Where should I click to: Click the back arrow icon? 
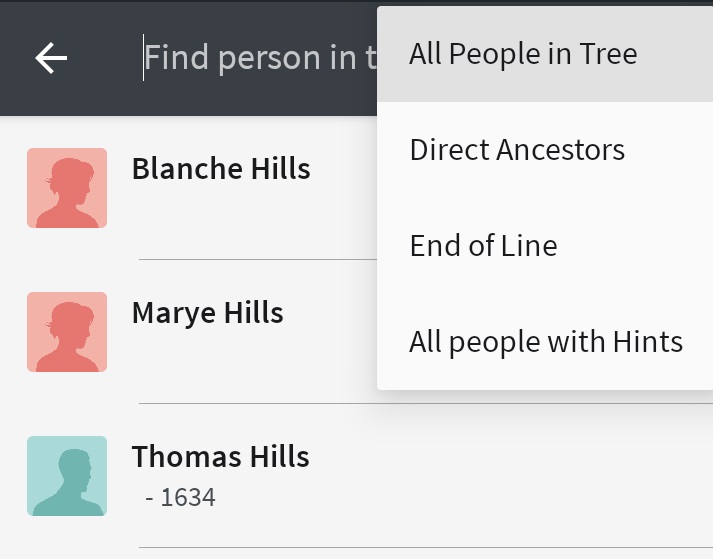coord(51,59)
